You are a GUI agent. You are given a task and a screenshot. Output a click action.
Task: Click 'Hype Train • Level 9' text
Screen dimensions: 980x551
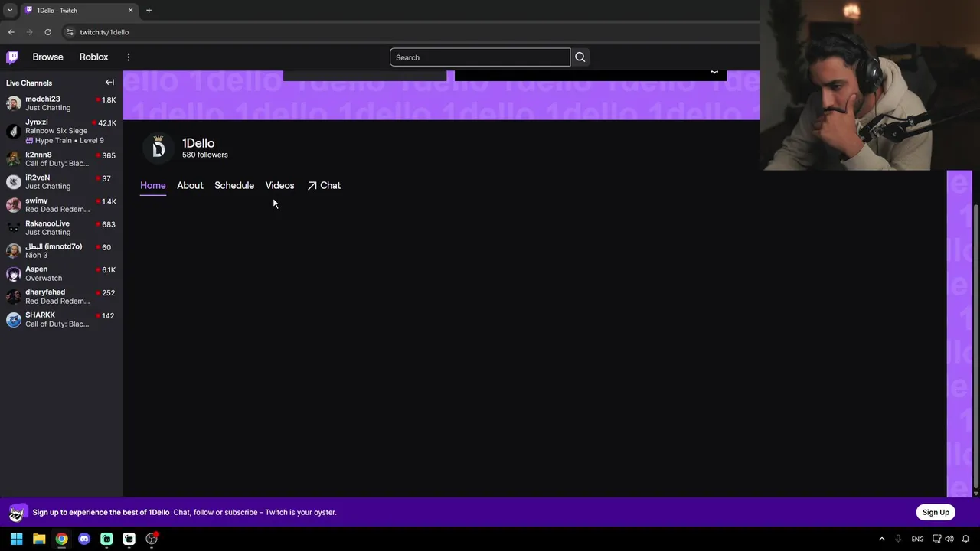pos(69,141)
